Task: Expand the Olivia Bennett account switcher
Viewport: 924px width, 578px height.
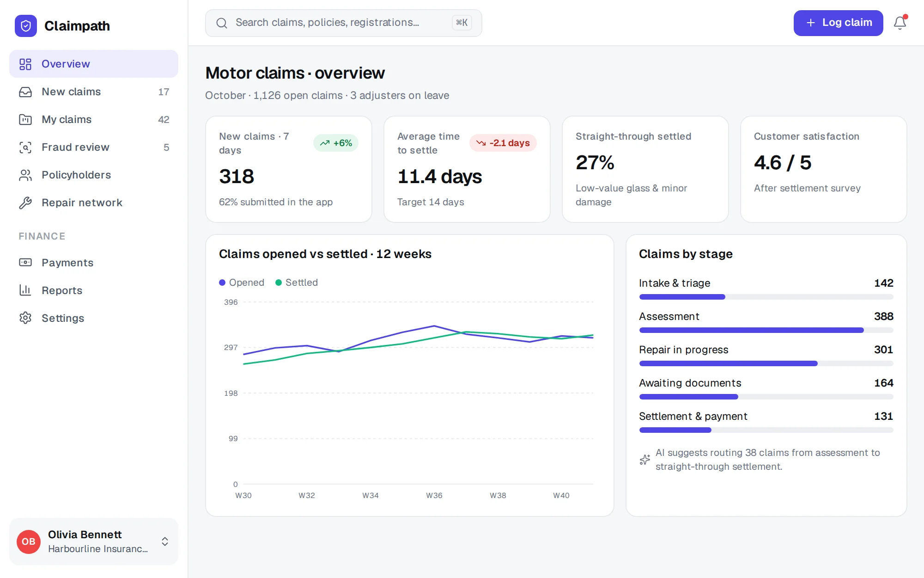Action: 165,541
